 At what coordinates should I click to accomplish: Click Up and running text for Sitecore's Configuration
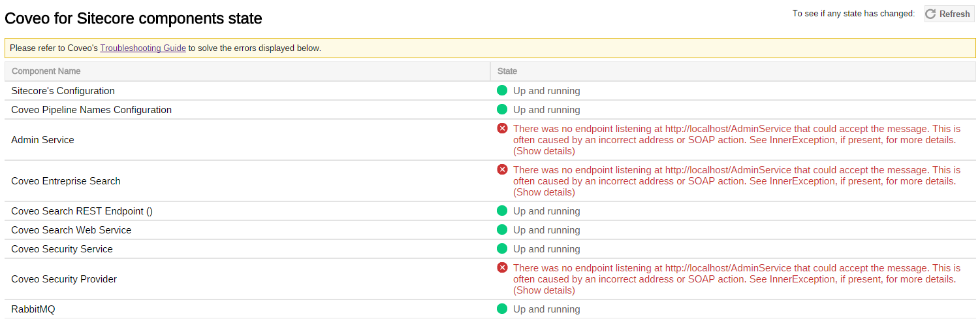546,91
